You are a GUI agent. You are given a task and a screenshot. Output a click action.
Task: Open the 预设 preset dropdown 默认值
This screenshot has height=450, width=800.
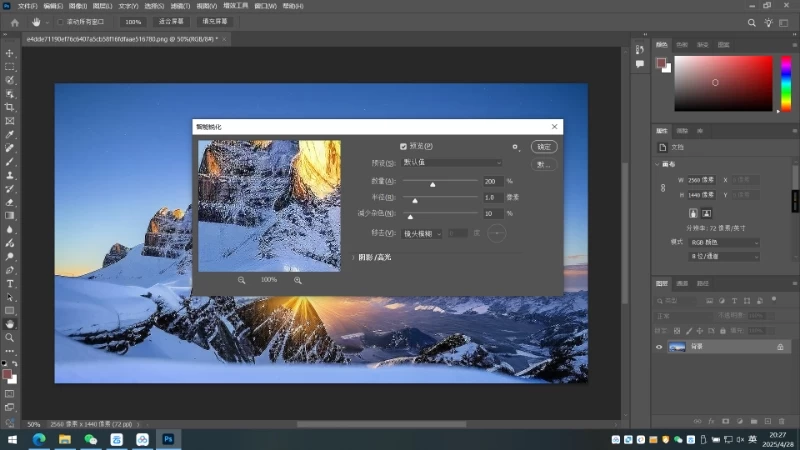coord(452,162)
